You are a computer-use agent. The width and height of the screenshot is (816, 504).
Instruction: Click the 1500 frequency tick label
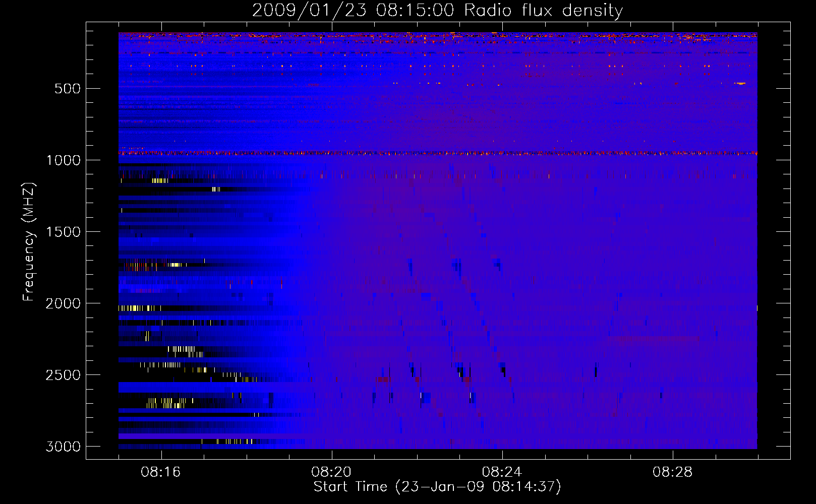click(x=63, y=232)
